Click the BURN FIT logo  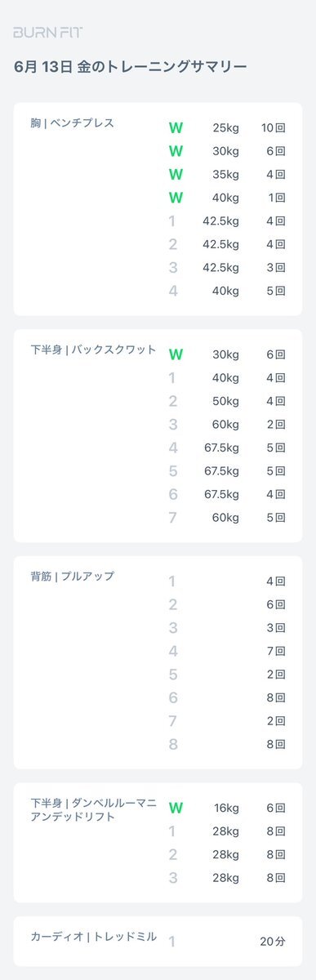point(47,33)
